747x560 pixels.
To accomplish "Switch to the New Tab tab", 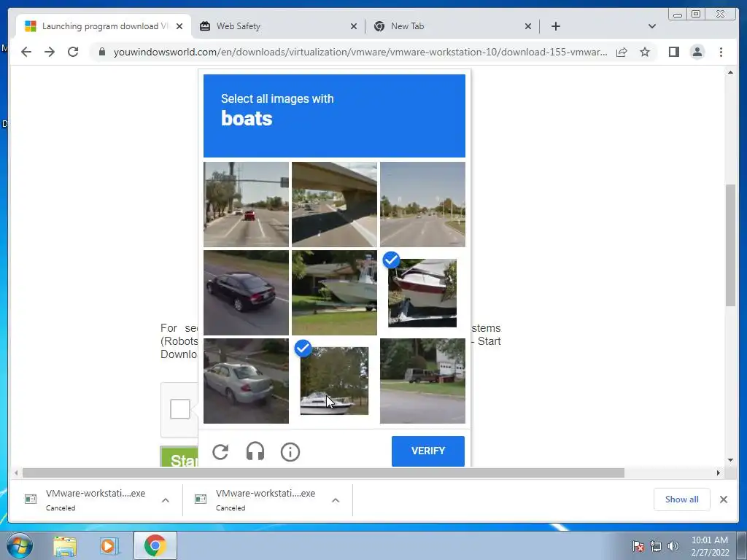I will click(x=452, y=26).
